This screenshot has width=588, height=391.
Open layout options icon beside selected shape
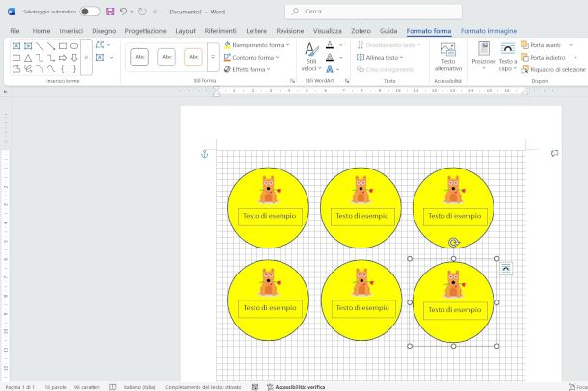pyautogui.click(x=506, y=268)
